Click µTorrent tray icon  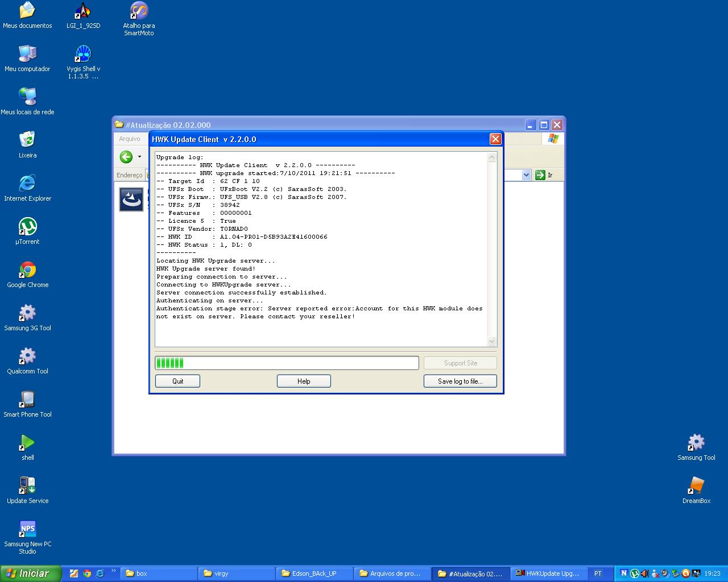[x=635, y=573]
